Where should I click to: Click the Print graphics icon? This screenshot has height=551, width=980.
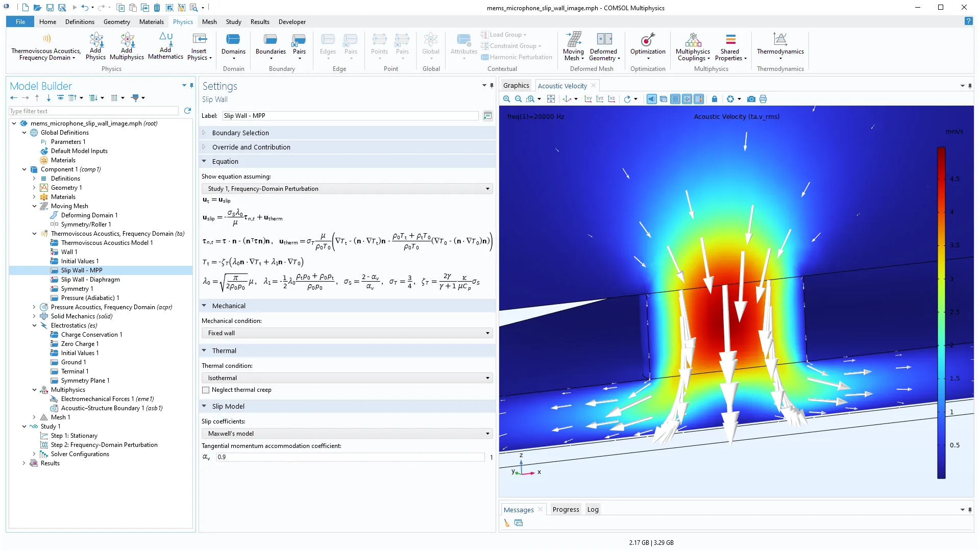point(763,99)
